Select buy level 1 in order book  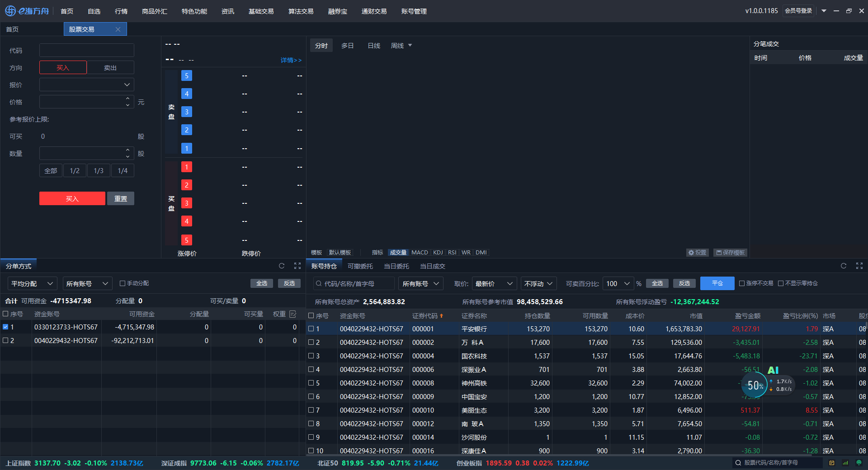pos(187,167)
